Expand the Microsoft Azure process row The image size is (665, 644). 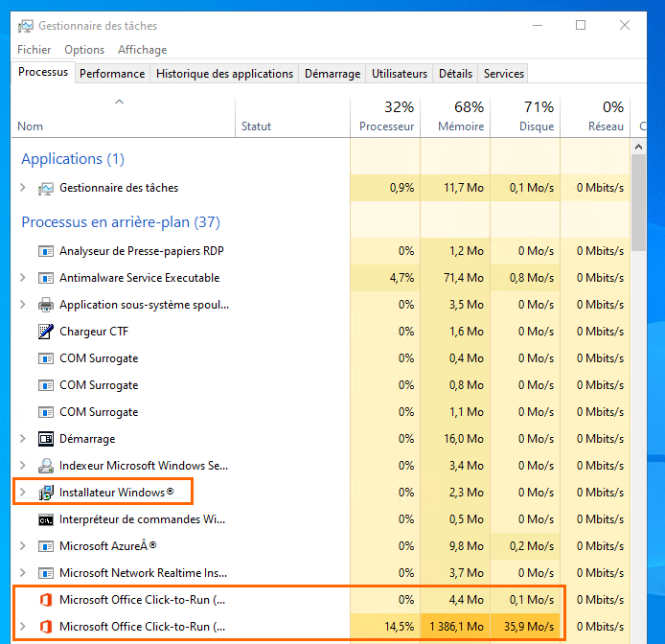coord(23,546)
